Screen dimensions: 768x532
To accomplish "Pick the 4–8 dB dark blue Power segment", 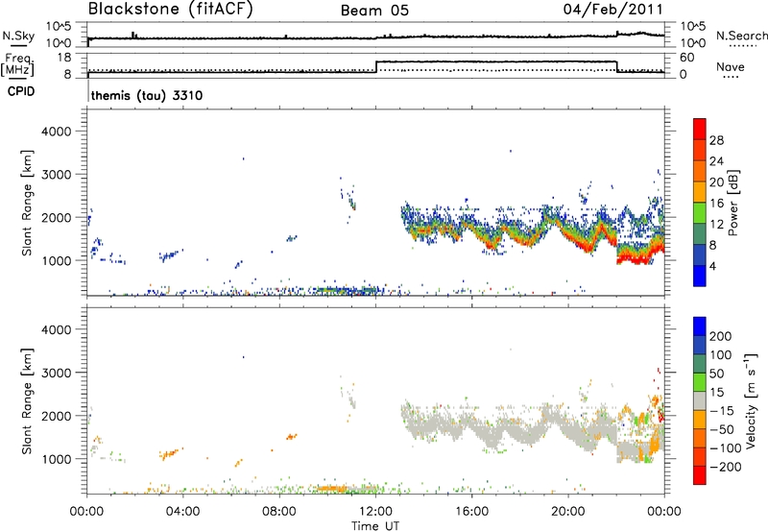I will tap(700, 255).
